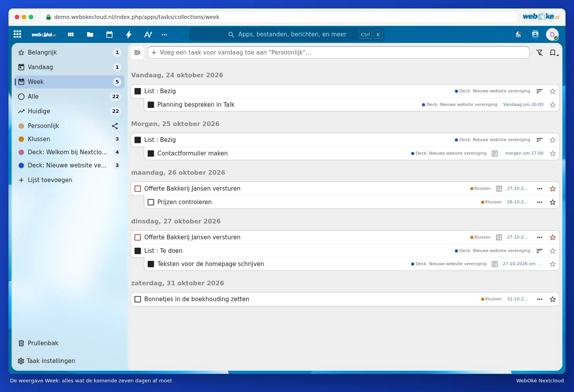The height and width of the screenshot is (392, 574).
Task: Collapse subtasks of List : Bezig under Vandaag
Action: [540, 91]
